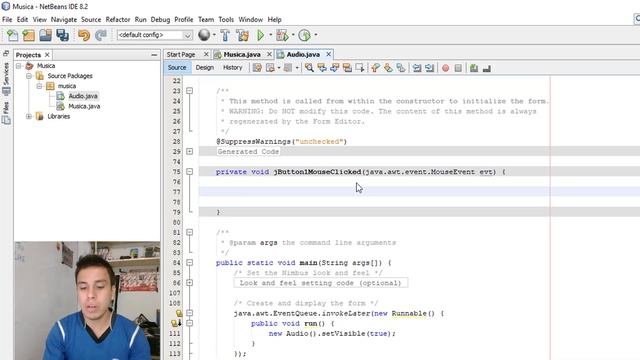Click the Undo arrow icon
The width and height of the screenshot is (640, 360).
click(84, 36)
